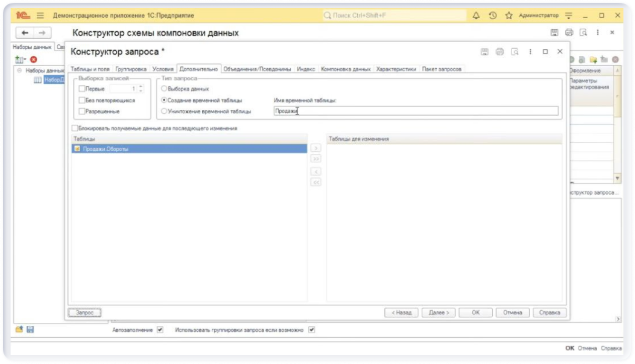The width and height of the screenshot is (635, 364).
Task: Click the back arrow navigation button
Action: (25, 33)
